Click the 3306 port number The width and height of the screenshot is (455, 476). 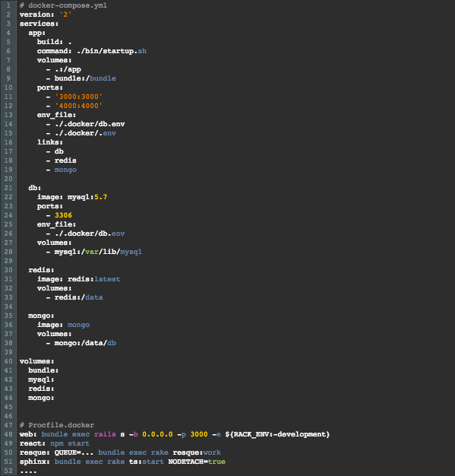[x=63, y=215]
